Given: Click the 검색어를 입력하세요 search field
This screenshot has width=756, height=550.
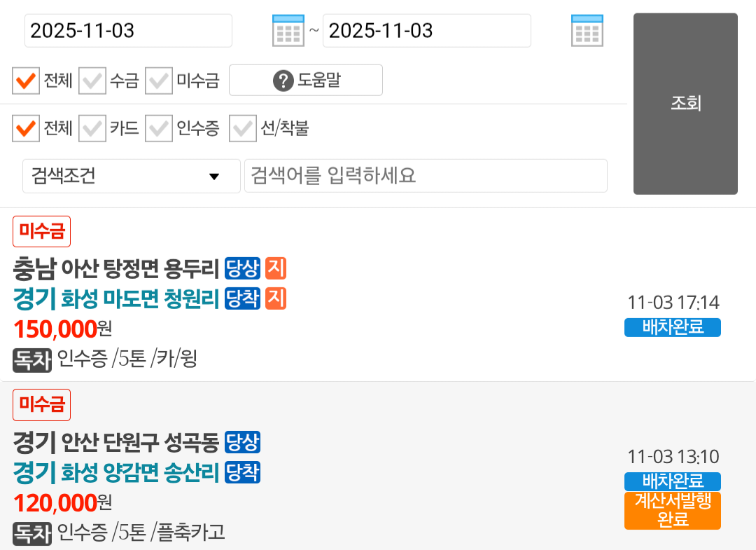Looking at the screenshot, I should point(426,176).
